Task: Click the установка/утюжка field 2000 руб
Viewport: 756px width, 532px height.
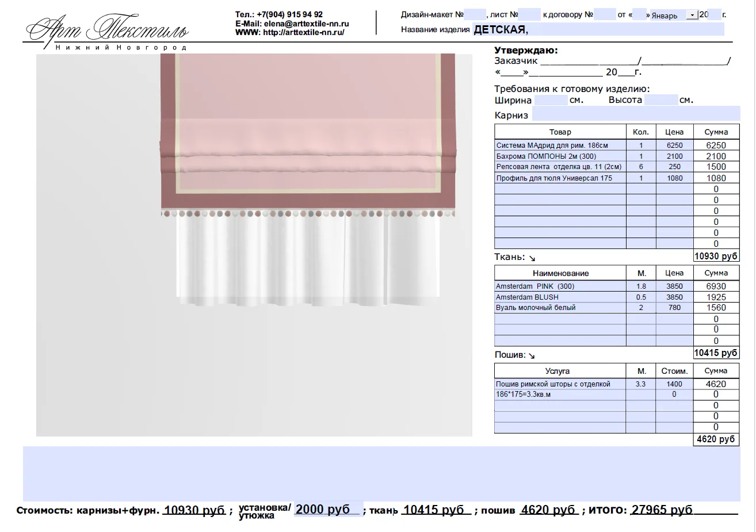Action: [x=329, y=509]
